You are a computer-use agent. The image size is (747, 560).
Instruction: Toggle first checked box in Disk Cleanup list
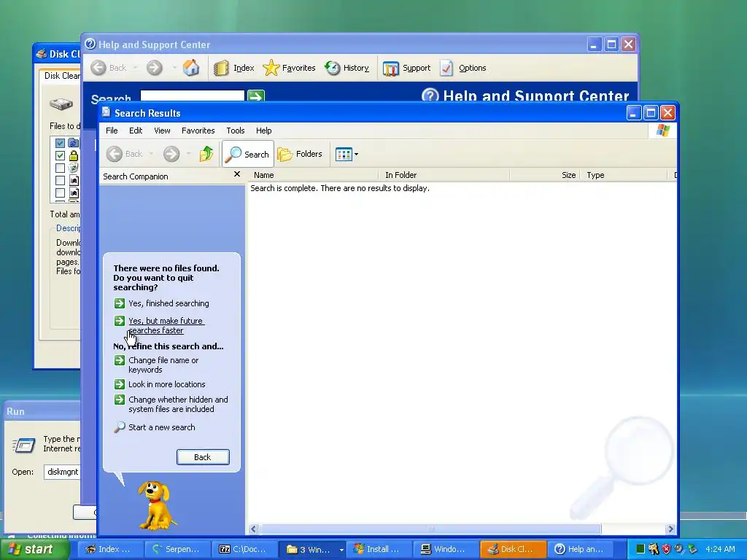coord(60,143)
